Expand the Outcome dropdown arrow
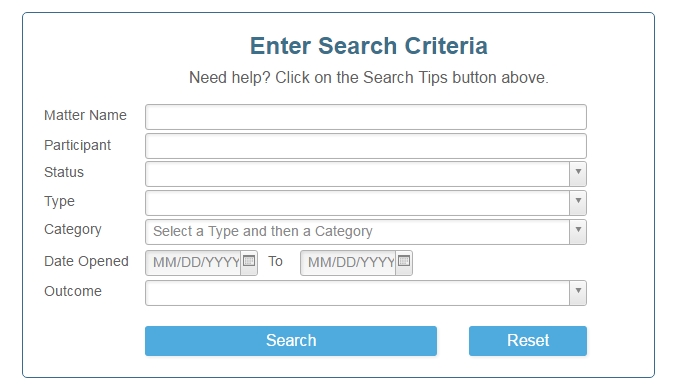 click(x=578, y=293)
